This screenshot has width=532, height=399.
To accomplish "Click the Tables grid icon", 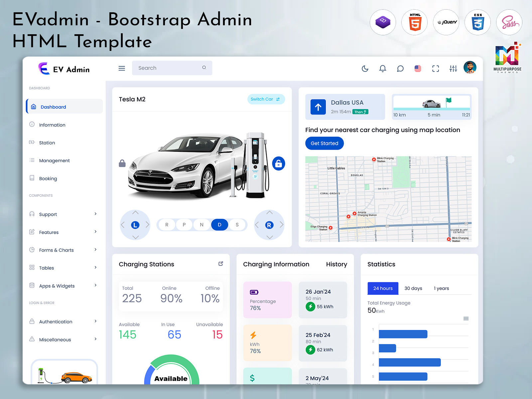I will click(x=32, y=267).
